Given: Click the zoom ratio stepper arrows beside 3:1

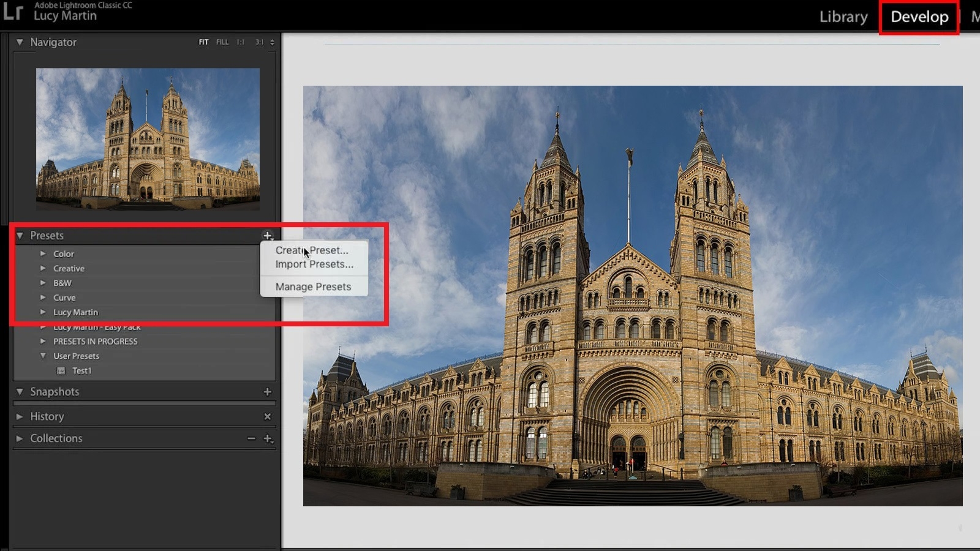Looking at the screenshot, I should (271, 42).
